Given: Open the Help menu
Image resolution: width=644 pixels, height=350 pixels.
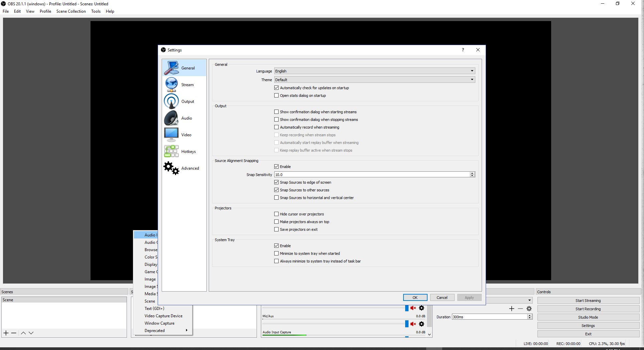Looking at the screenshot, I should point(110,11).
